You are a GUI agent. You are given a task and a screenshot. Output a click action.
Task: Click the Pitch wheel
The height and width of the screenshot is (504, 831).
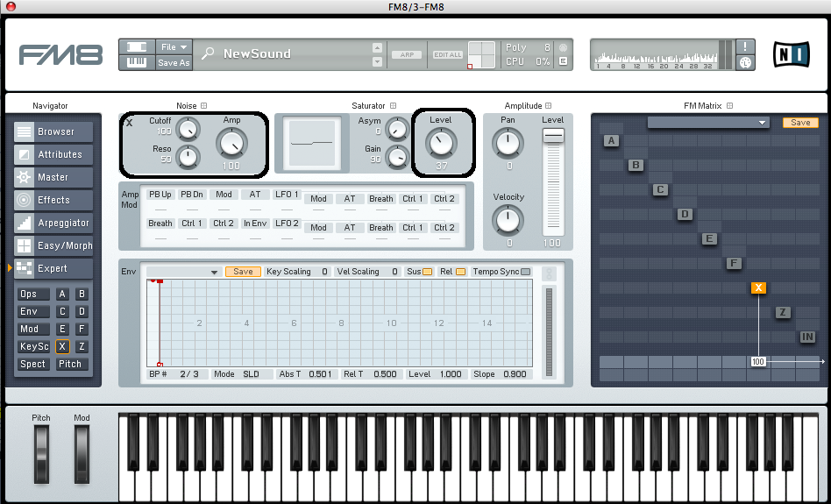(41, 455)
